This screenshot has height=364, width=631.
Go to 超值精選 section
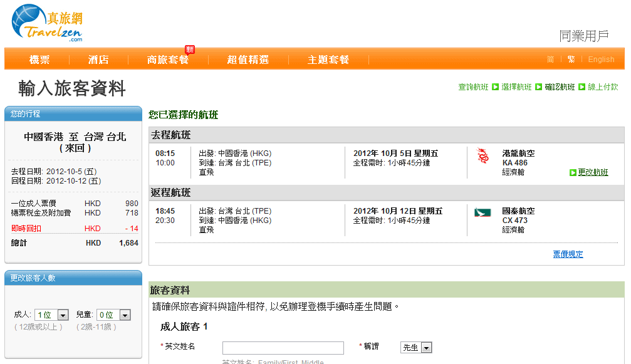click(248, 60)
